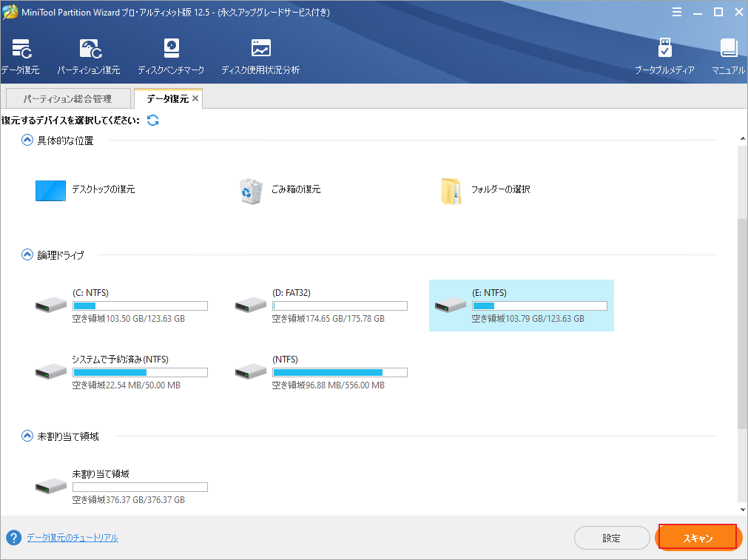Viewport: 748px width, 560px height.
Task: Open the hamburger menu in title bar
Action: click(678, 13)
